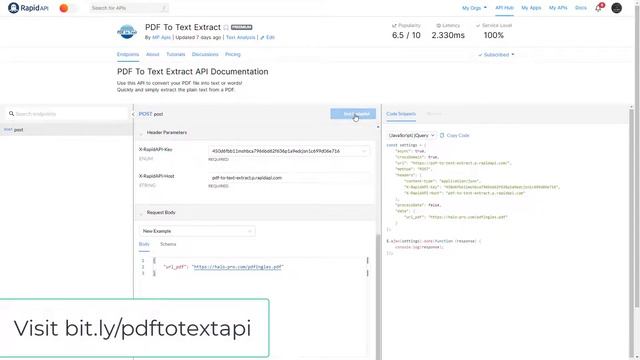The image size is (640, 360).
Task: Focus the Search for APIs field
Action: coord(129,8)
